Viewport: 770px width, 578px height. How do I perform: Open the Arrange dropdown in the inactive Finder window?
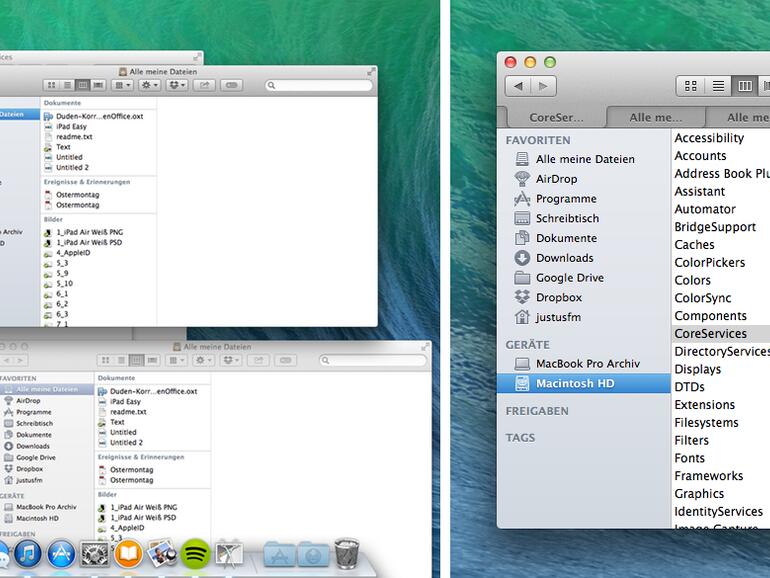click(x=176, y=360)
